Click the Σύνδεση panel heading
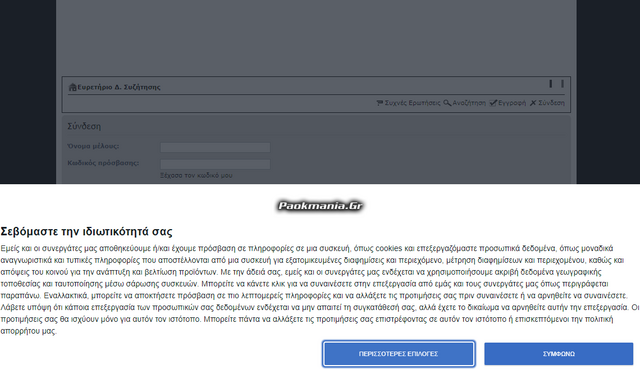The image size is (640, 369). tap(84, 126)
